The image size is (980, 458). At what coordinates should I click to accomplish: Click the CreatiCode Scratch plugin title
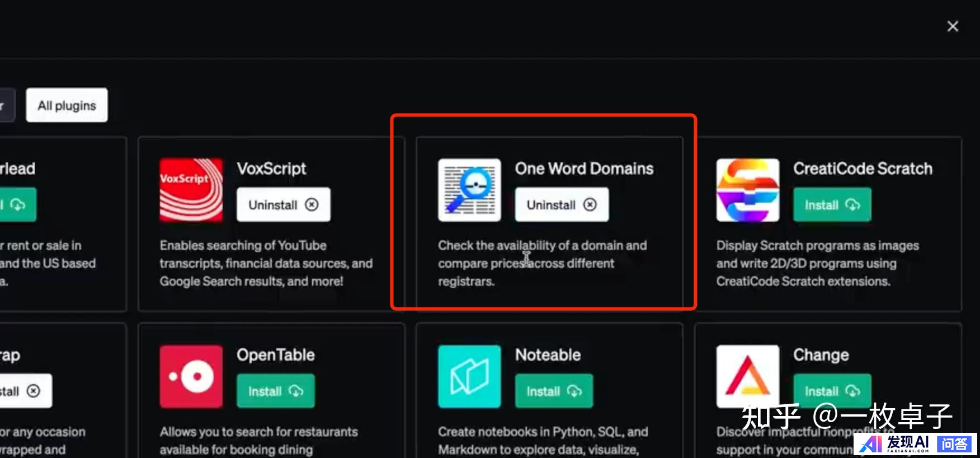(x=863, y=169)
